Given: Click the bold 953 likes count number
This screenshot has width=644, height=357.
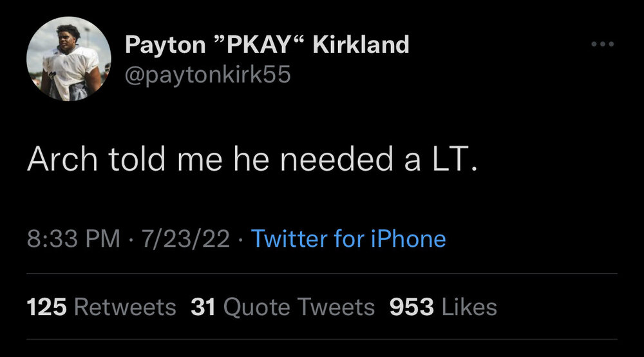Looking at the screenshot, I should pyautogui.click(x=412, y=307).
